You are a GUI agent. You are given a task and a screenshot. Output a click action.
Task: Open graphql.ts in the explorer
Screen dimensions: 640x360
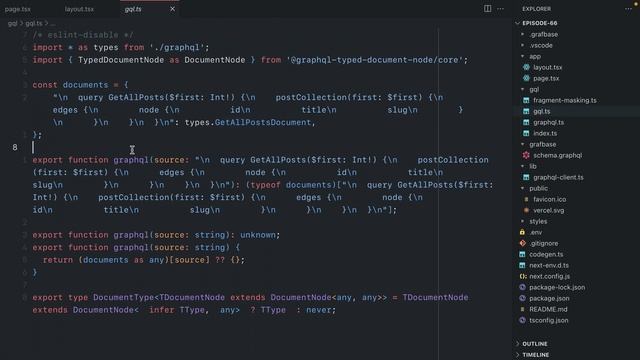pos(549,122)
